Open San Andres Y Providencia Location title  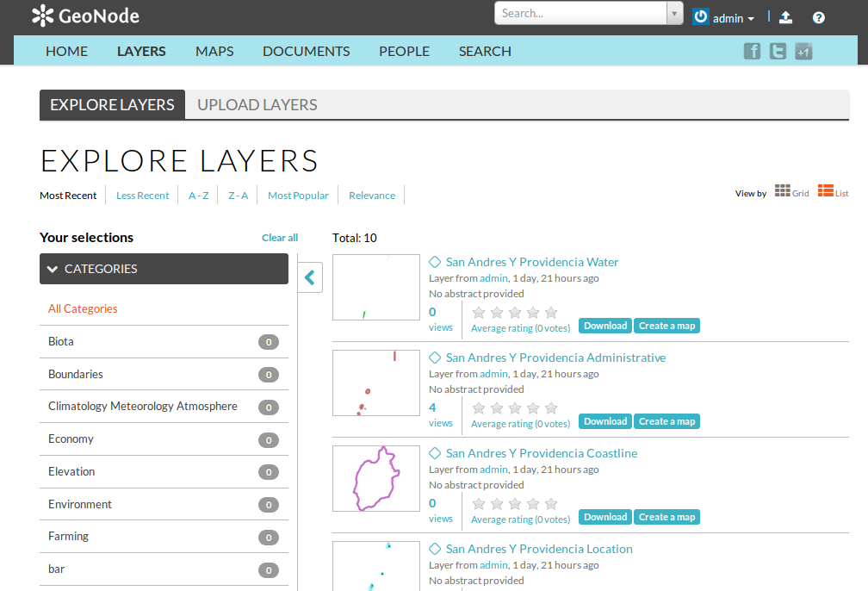pos(539,548)
